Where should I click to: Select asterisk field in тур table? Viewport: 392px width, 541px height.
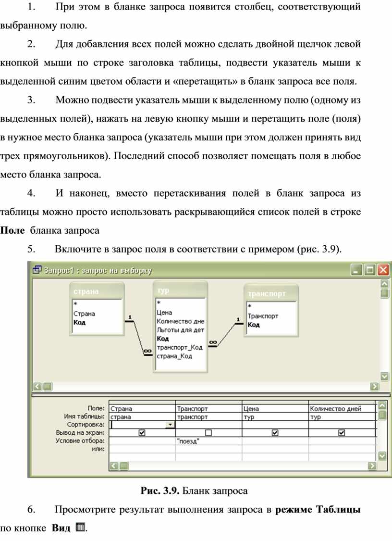point(159,303)
